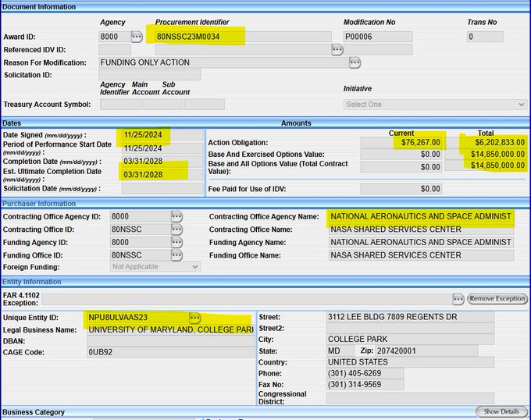Open FAR 4.1102 Exception ellipsis picker
Image resolution: width=531 pixels, height=420 pixels.
click(x=458, y=298)
